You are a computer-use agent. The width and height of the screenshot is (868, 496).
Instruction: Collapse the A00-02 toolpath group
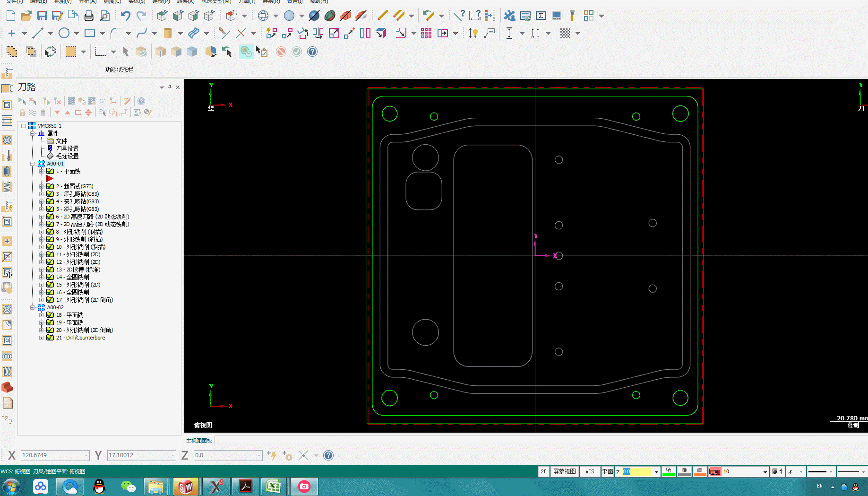click(33, 307)
